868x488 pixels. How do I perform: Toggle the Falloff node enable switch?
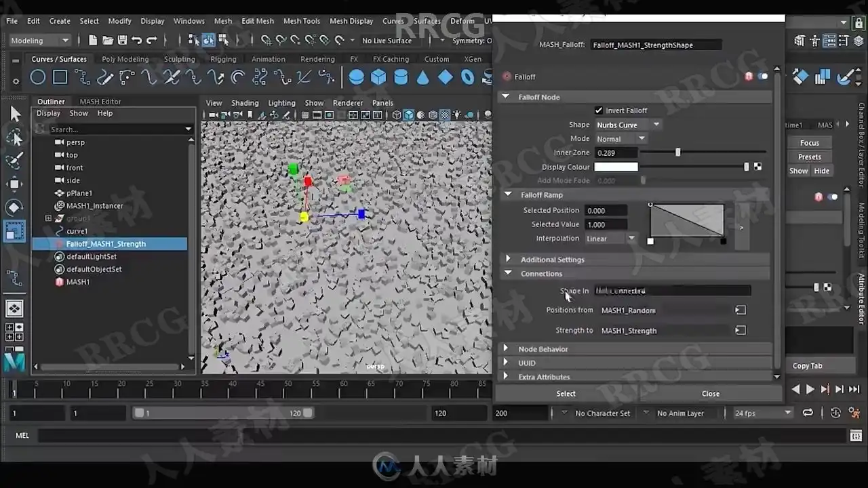(763, 77)
